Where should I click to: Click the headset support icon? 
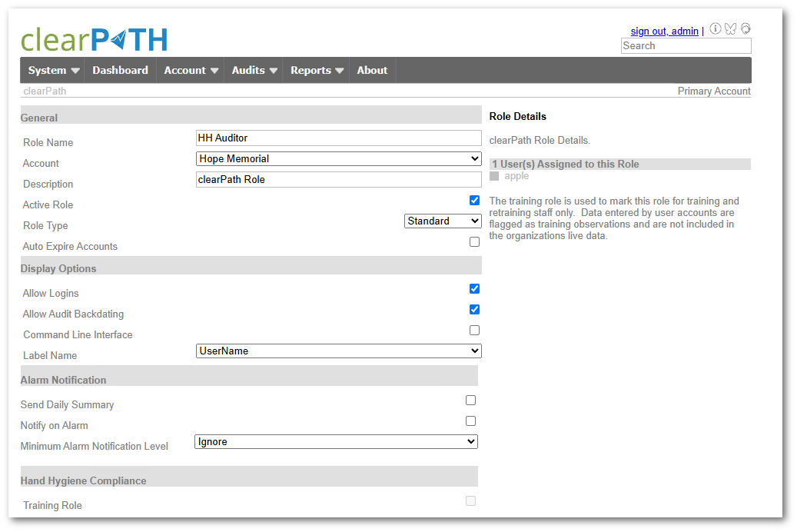[746, 29]
